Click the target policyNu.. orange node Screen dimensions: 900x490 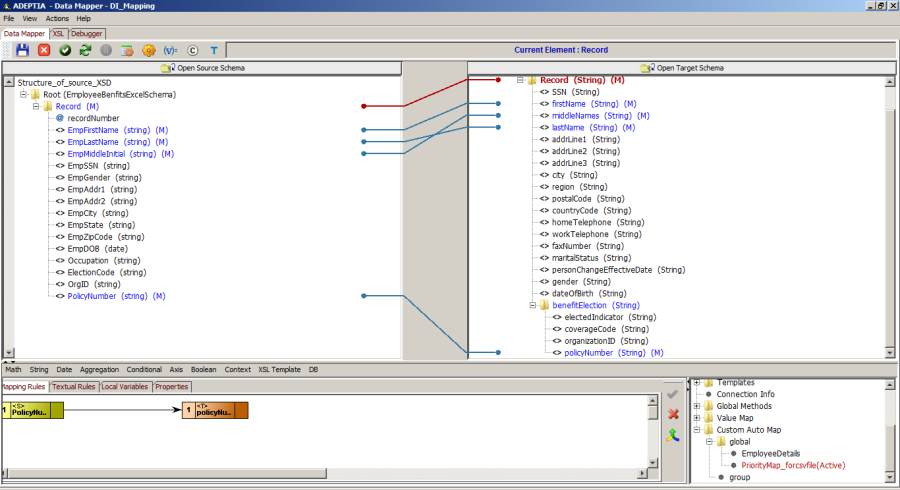point(215,410)
